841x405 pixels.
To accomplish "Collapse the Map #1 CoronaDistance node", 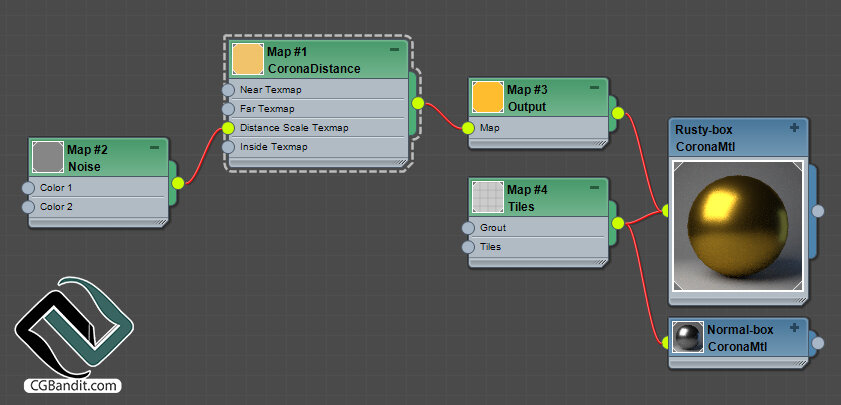I will pos(394,49).
